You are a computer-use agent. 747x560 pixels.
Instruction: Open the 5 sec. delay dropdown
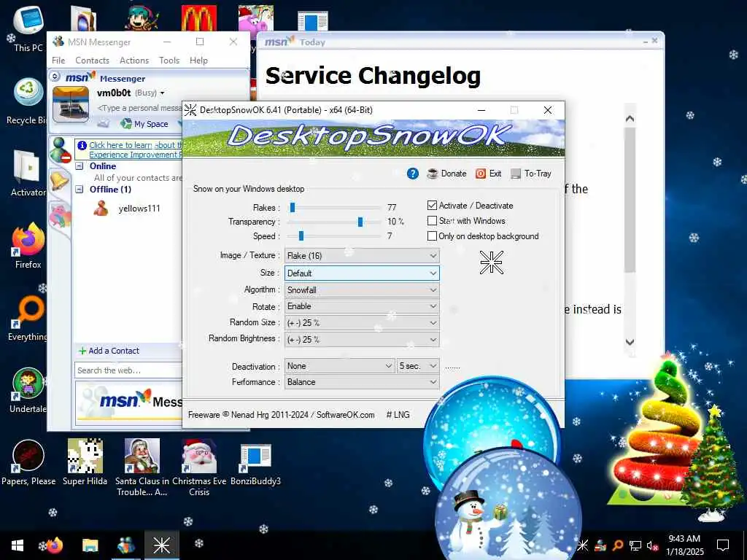tap(418, 366)
